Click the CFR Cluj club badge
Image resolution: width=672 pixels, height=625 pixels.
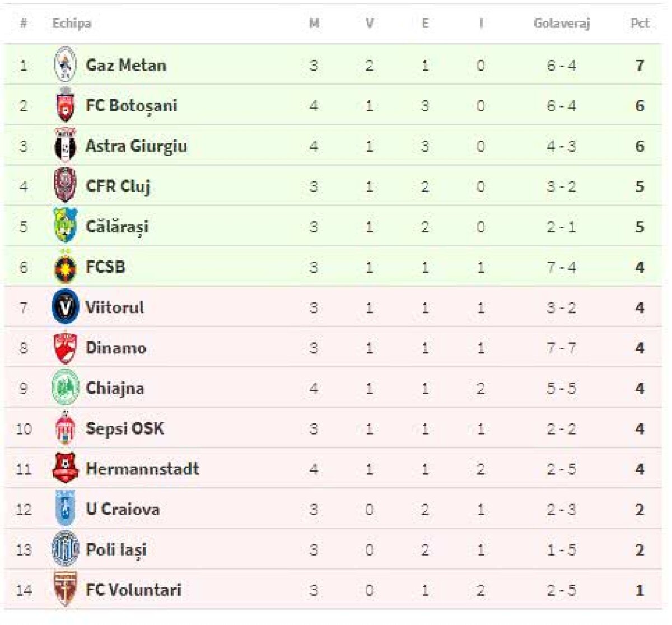66,186
